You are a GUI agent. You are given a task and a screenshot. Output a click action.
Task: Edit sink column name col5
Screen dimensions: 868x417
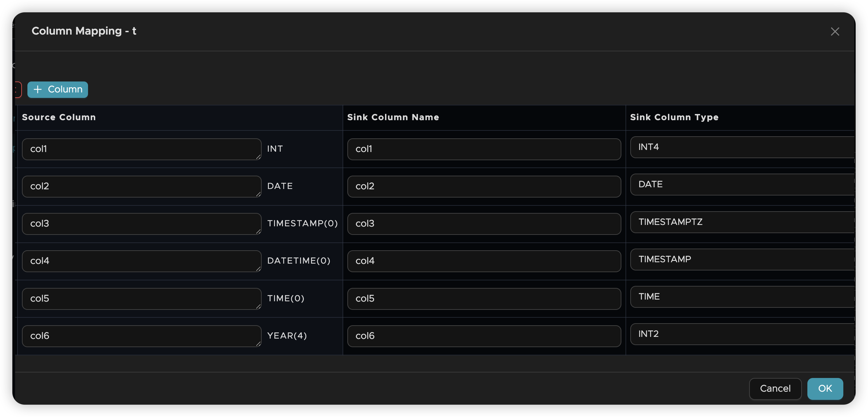484,299
